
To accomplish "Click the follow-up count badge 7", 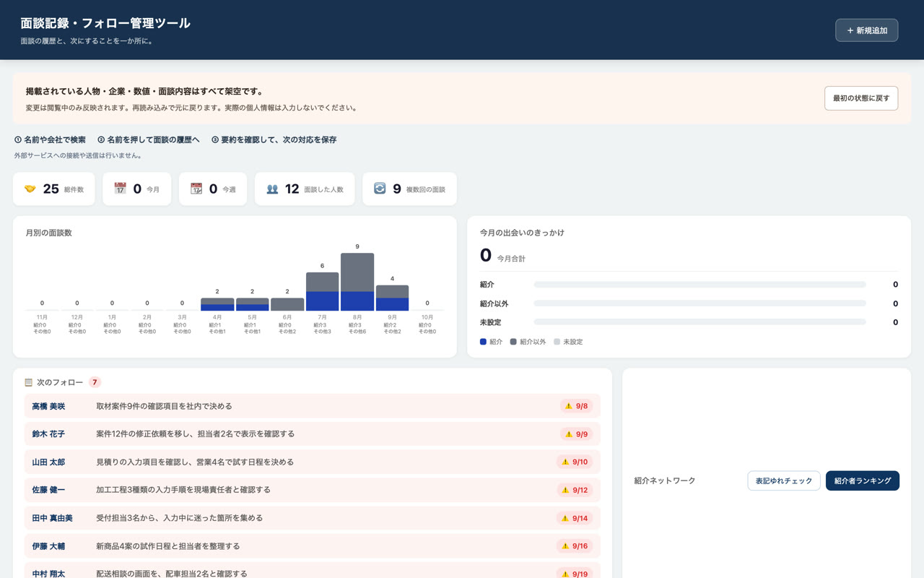I will point(95,382).
